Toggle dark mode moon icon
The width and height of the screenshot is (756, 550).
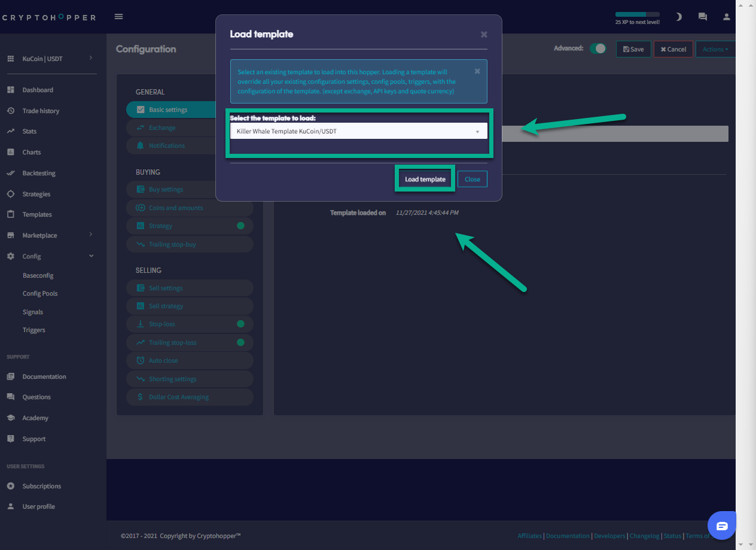(x=678, y=17)
